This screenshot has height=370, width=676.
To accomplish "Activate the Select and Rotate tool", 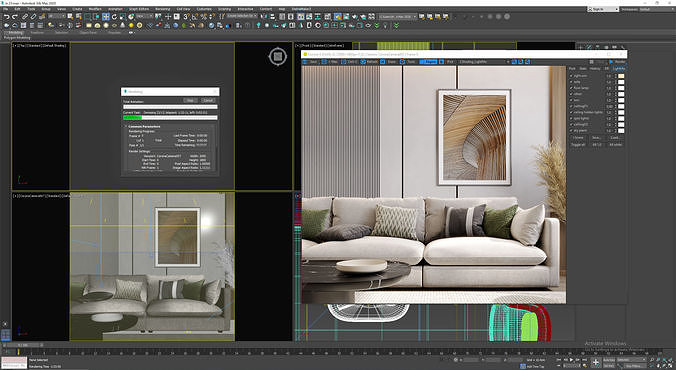I will 114,16.
